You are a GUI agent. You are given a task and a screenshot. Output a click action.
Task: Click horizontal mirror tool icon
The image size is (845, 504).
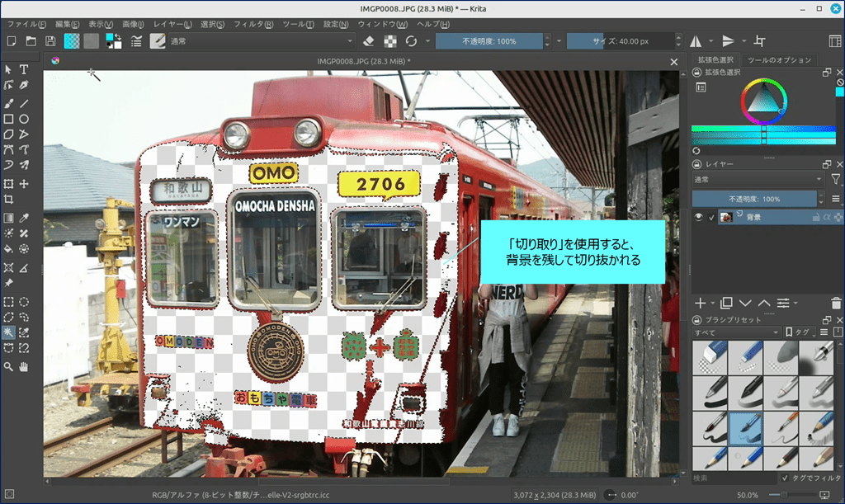click(695, 41)
